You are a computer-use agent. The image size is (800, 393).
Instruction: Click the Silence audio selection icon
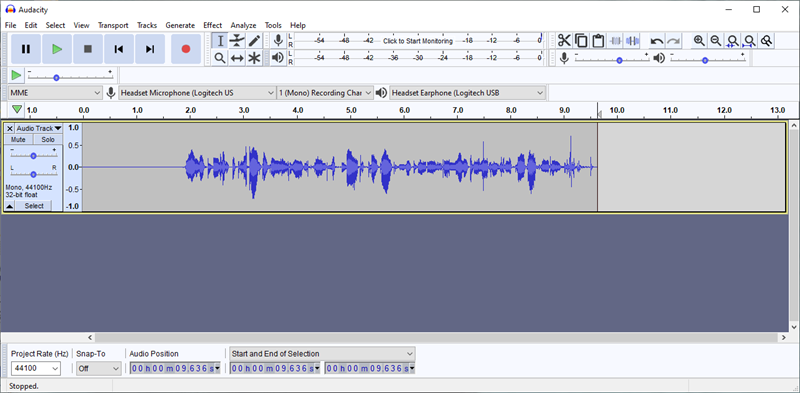[633, 41]
